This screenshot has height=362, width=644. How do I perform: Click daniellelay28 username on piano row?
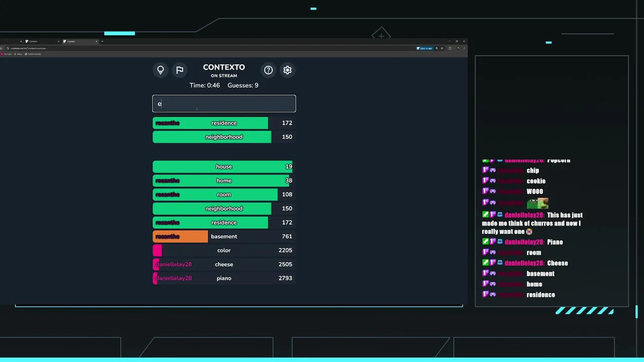pyautogui.click(x=174, y=278)
